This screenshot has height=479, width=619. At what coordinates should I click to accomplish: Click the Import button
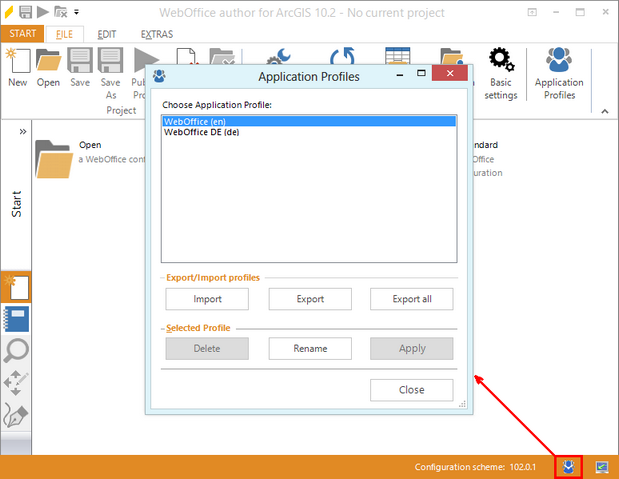[207, 299]
